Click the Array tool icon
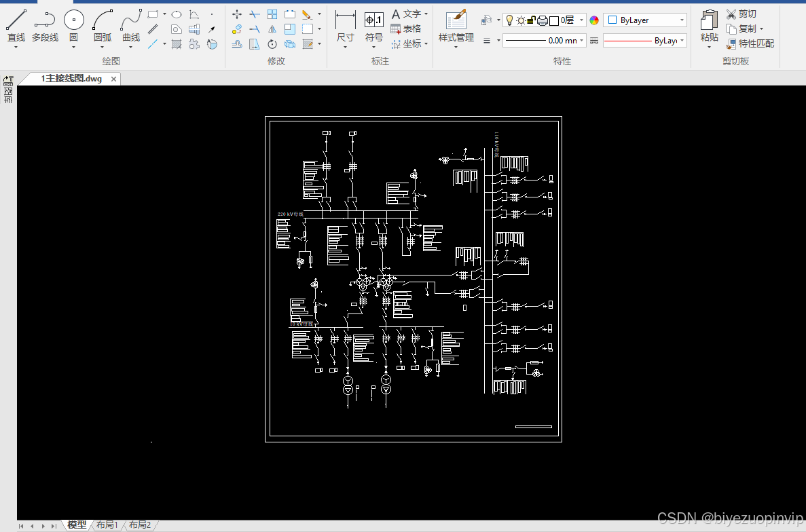 [272, 14]
